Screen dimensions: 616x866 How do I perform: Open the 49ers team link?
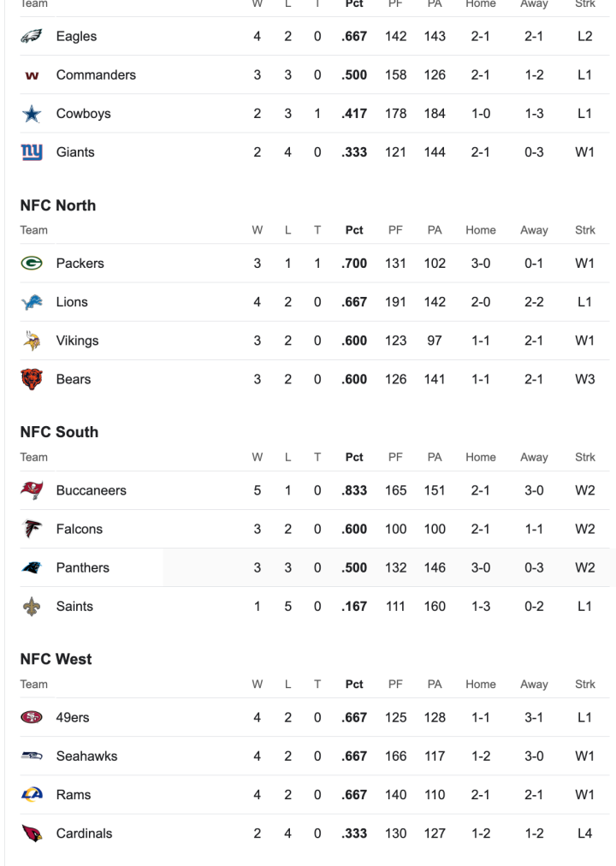[x=73, y=718]
